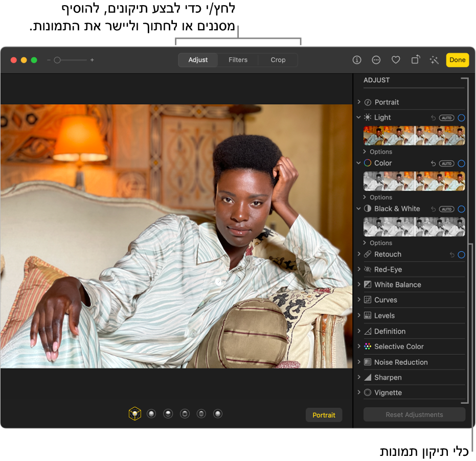Click the AUTO button for Color
The height and width of the screenshot is (461, 476).
pyautogui.click(x=446, y=163)
